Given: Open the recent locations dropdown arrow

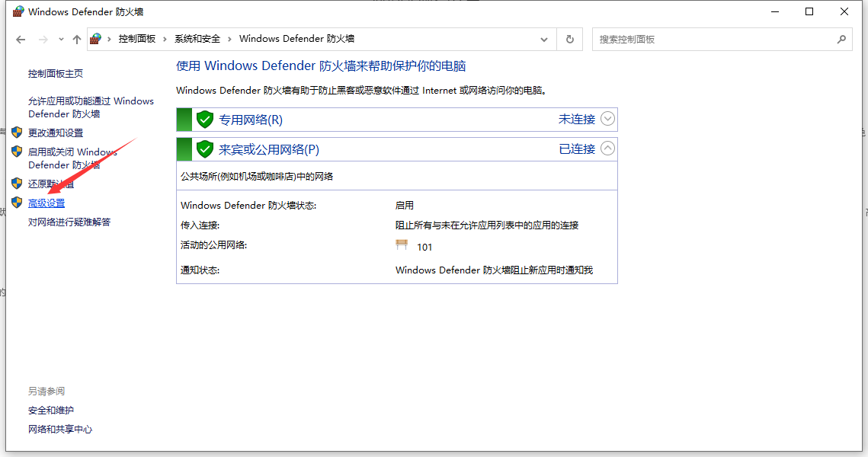Looking at the screenshot, I should coord(61,39).
